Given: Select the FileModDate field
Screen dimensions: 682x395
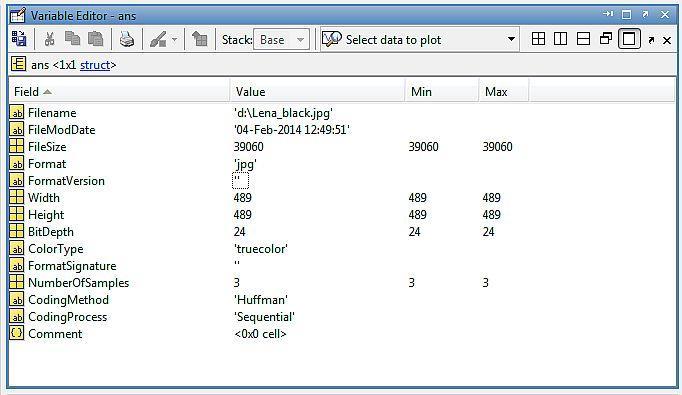Looking at the screenshot, I should (x=61, y=130).
